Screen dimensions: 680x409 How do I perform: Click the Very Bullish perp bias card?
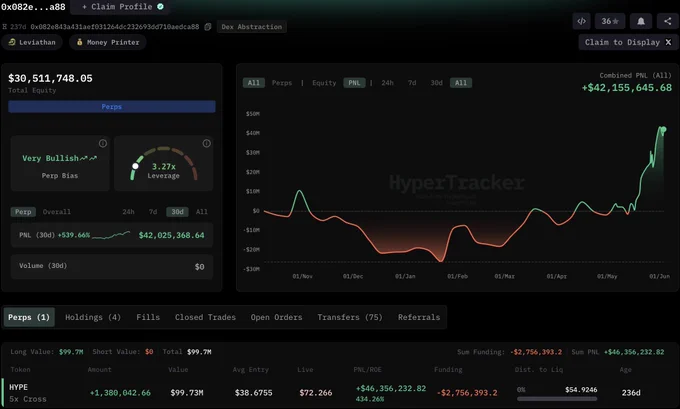(x=60, y=164)
